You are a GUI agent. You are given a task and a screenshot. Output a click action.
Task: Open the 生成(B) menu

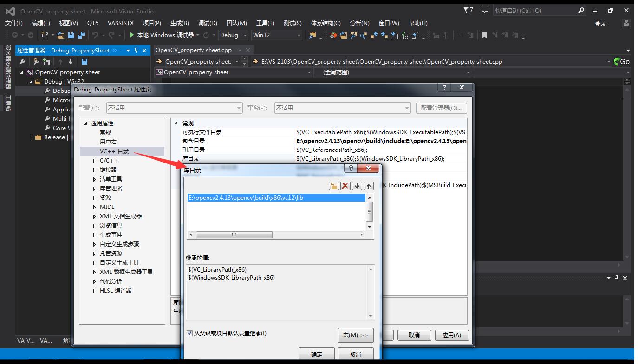pos(179,23)
